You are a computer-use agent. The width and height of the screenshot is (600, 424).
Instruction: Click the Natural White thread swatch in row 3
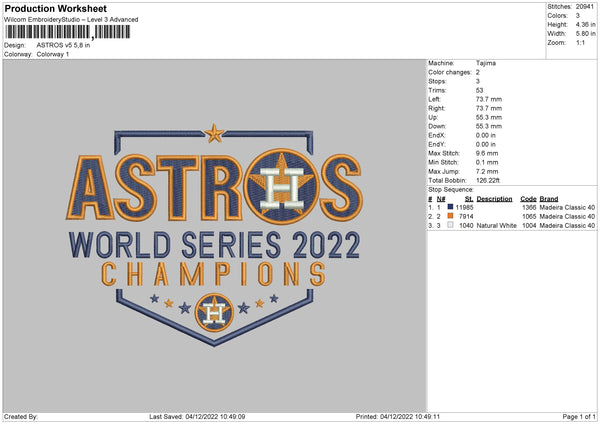coord(450,225)
